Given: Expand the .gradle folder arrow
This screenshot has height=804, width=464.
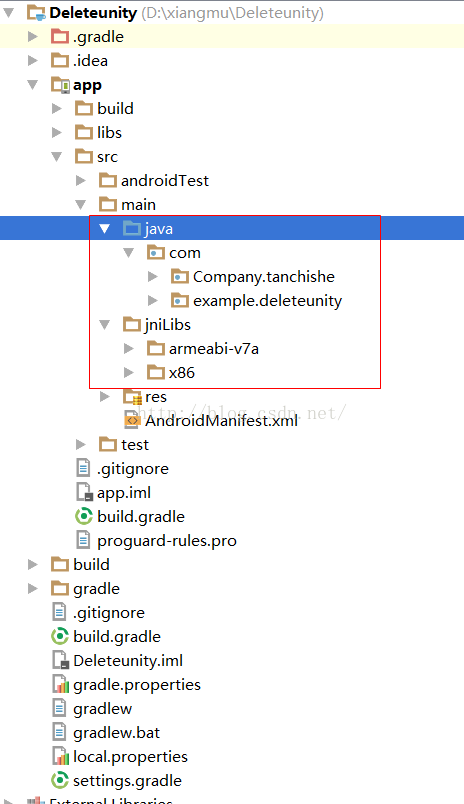Looking at the screenshot, I should (33, 36).
